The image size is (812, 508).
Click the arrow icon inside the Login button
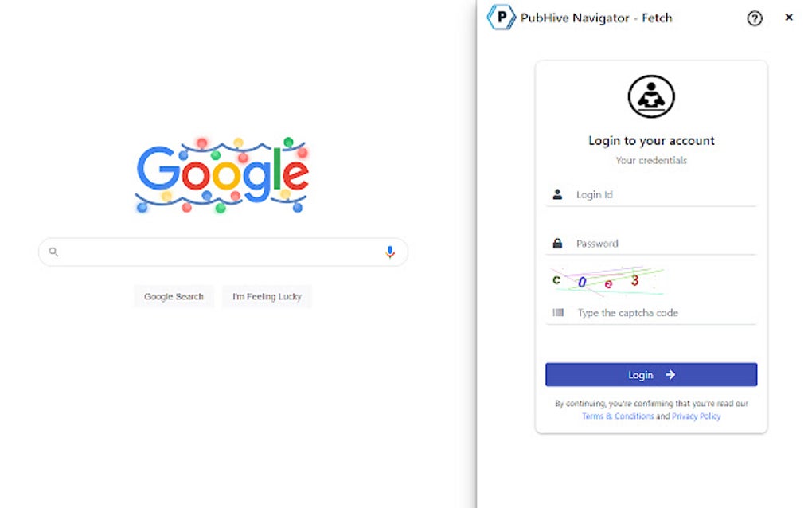pos(669,374)
